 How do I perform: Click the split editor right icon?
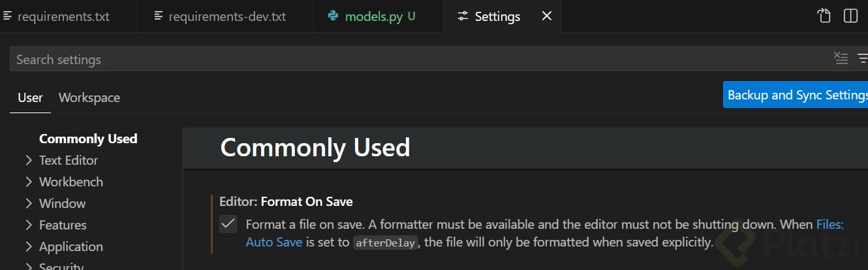(850, 16)
